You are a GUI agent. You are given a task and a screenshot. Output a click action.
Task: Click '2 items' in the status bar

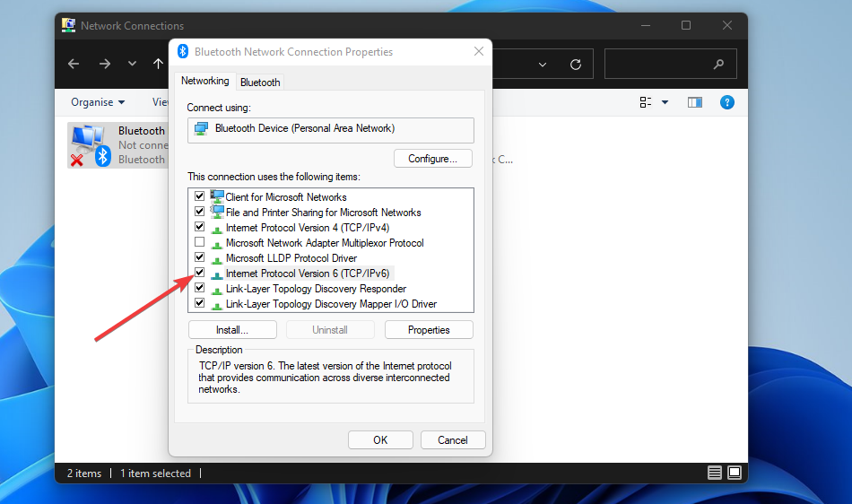point(84,473)
